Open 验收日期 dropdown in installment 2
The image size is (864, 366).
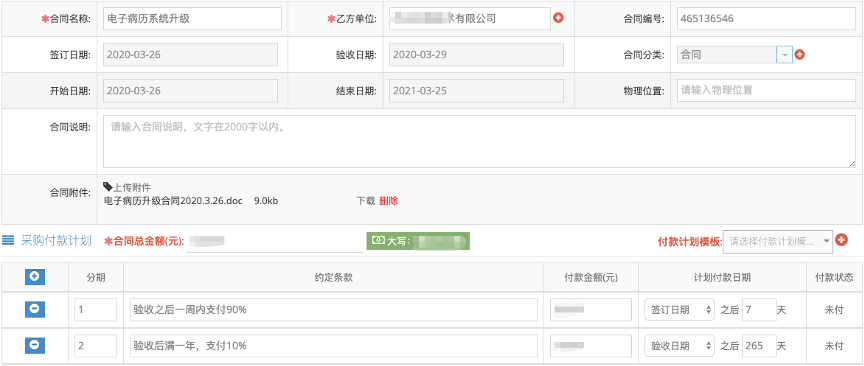click(679, 346)
